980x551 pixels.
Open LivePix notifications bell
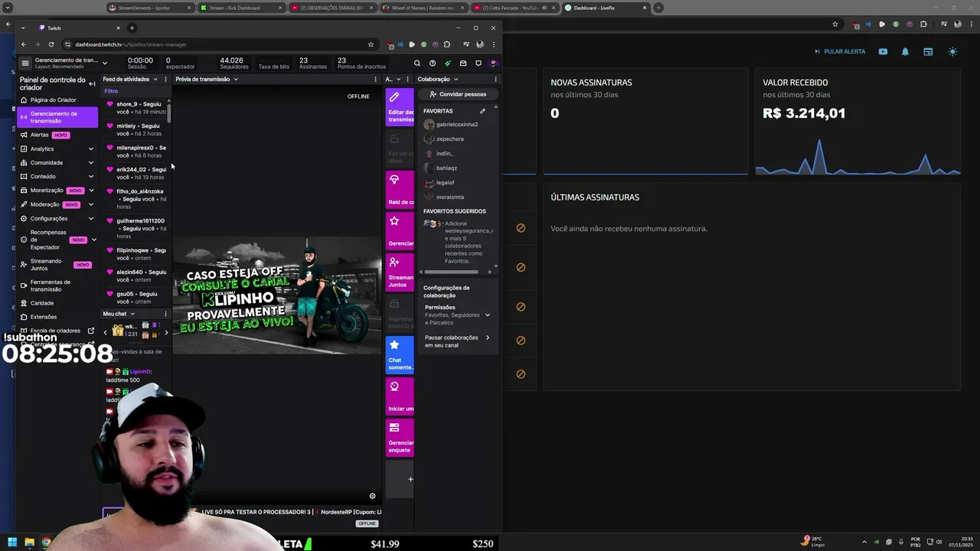[905, 51]
